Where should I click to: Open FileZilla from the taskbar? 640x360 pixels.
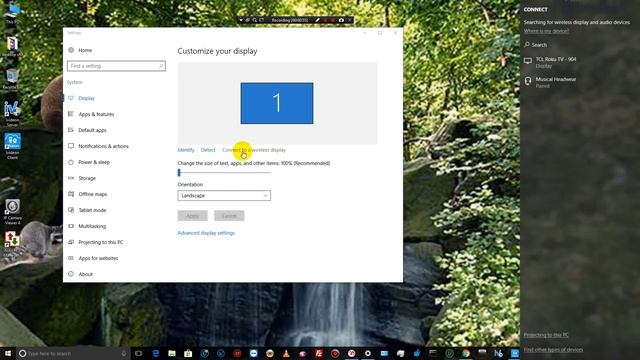[x=319, y=353]
